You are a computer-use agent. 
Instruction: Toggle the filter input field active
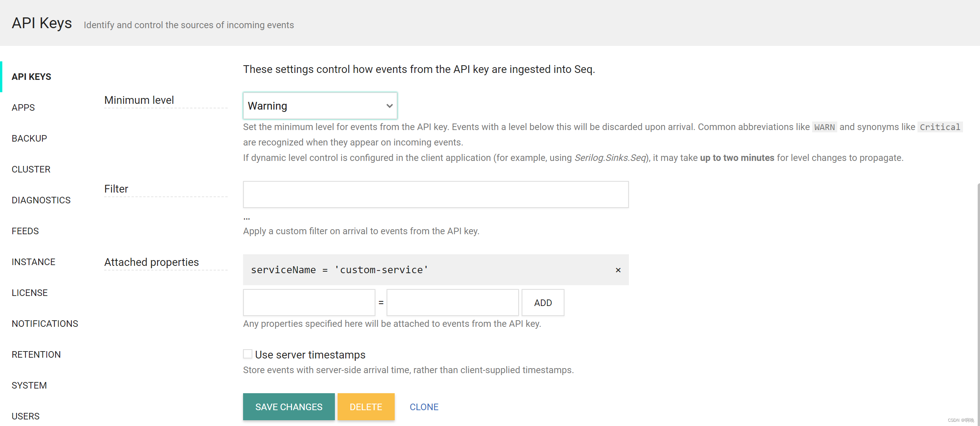coord(436,194)
